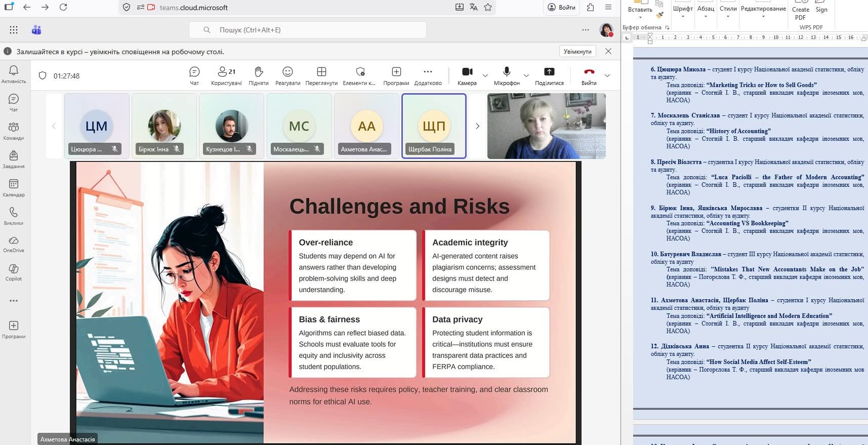Open Copilot in the Teams sidebar
The height and width of the screenshot is (445, 868).
pos(14,272)
